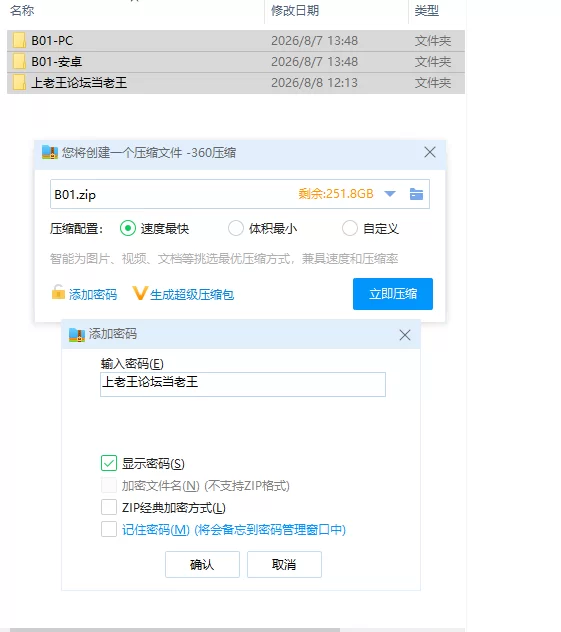561x632 pixels.
Task: Click the 文件夹 type cell of B01-PC
Action: [433, 41]
